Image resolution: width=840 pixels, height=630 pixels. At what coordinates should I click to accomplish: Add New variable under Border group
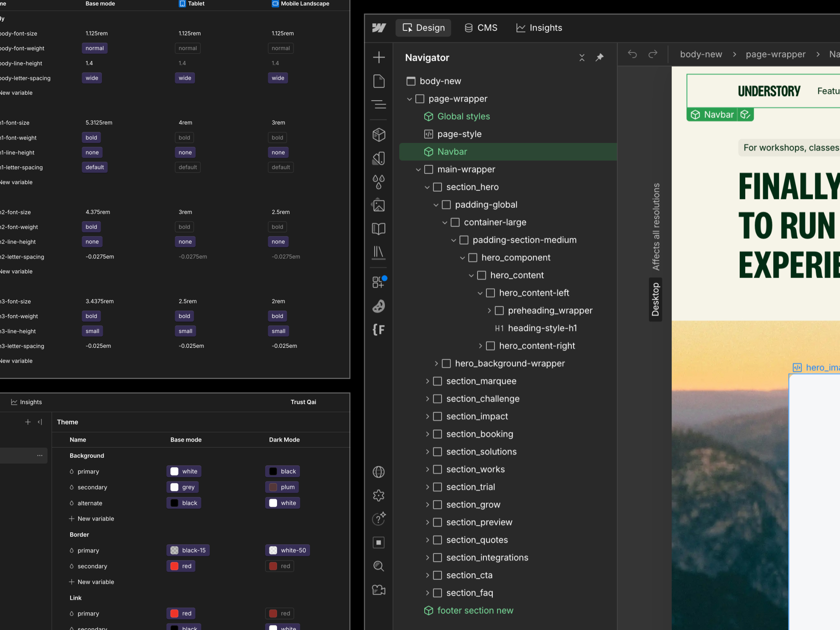tap(92, 582)
